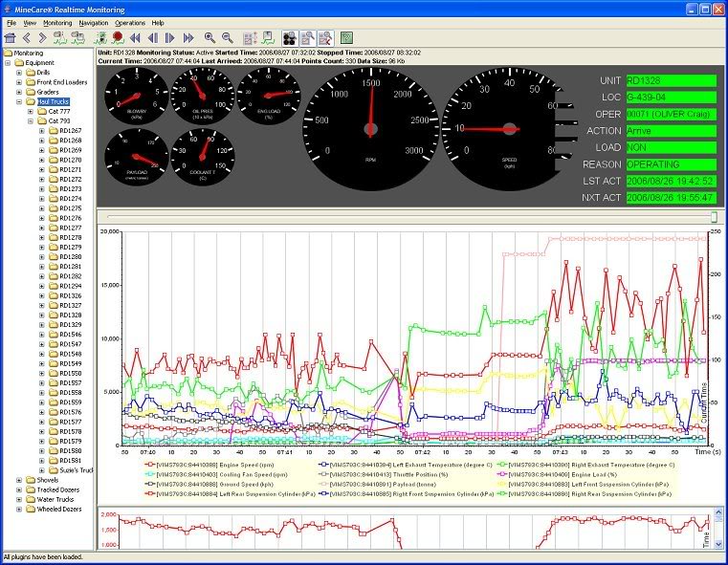Click the green icon at toolbar's right end
Screen dimensions: 728x565
tap(346, 37)
